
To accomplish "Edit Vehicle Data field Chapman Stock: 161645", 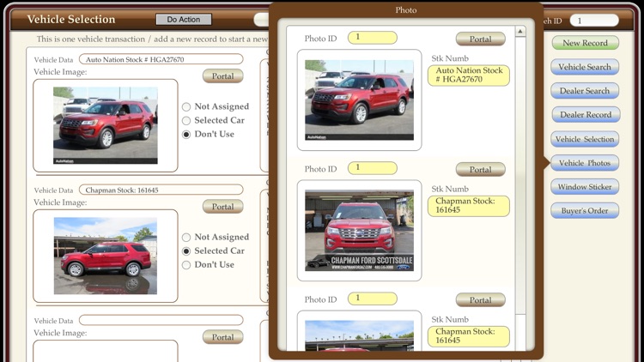I will pos(161,190).
